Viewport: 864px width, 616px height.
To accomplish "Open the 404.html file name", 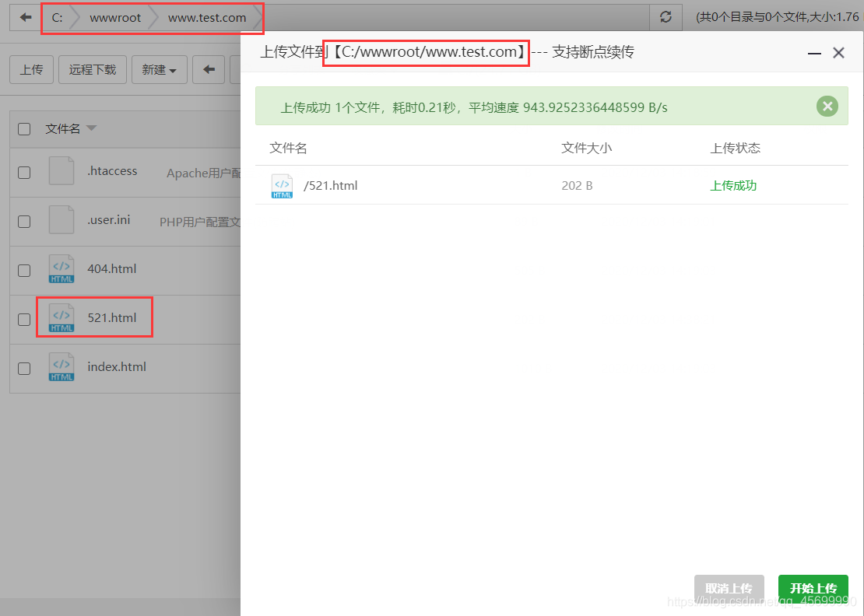I will [112, 269].
